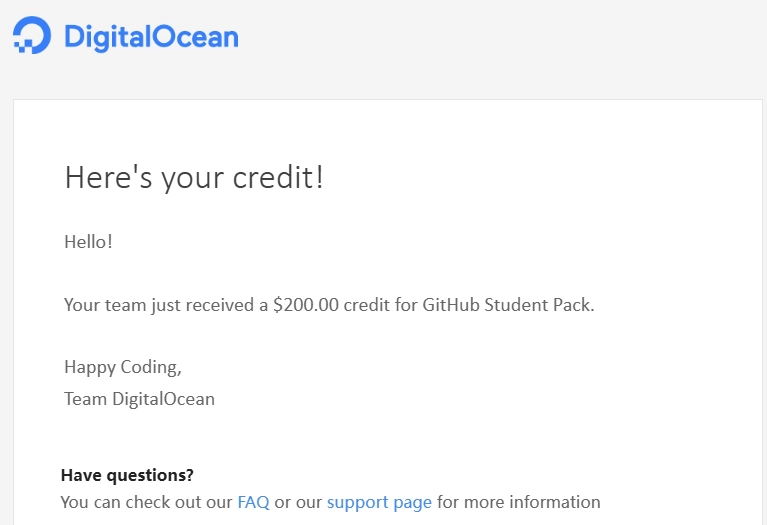Screen dimensions: 767x525
Task: Click the bold "Have questions?" heading
Action: coord(127,474)
